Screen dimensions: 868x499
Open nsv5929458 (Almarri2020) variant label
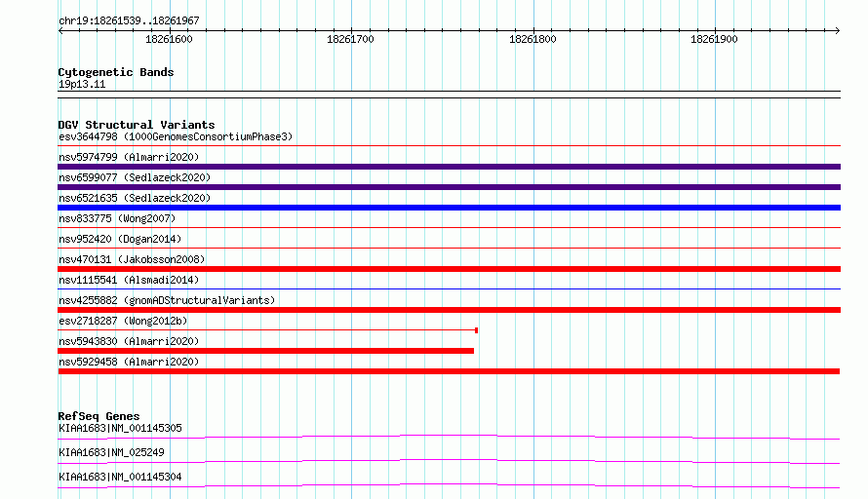point(129,362)
